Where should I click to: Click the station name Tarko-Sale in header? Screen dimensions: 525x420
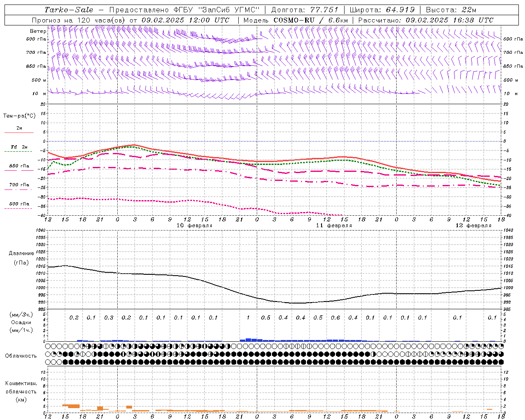(x=68, y=10)
